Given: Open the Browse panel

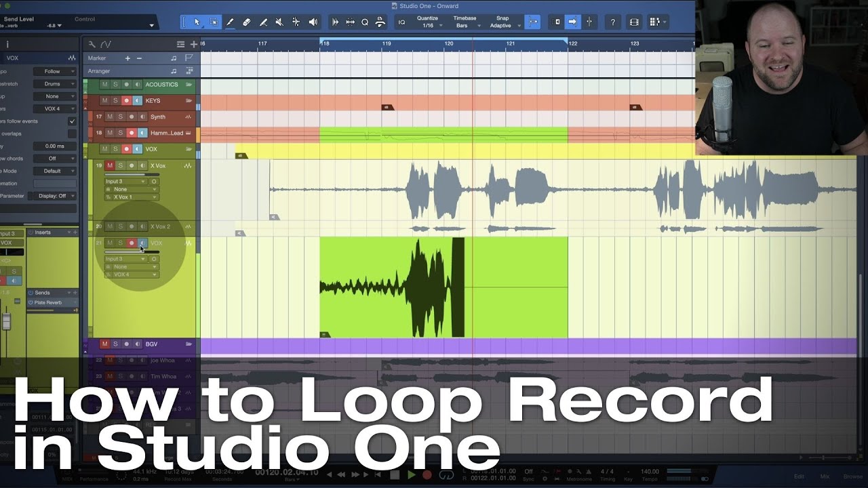Looking at the screenshot, I should point(853,476).
